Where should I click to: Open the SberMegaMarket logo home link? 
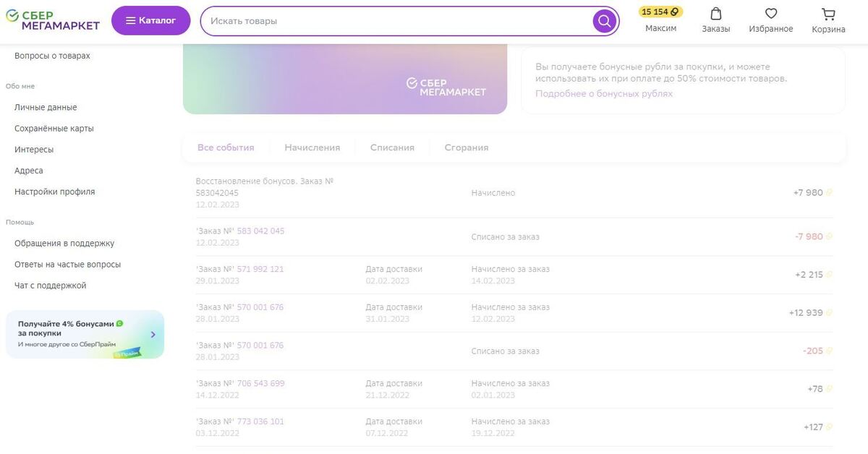[53, 20]
